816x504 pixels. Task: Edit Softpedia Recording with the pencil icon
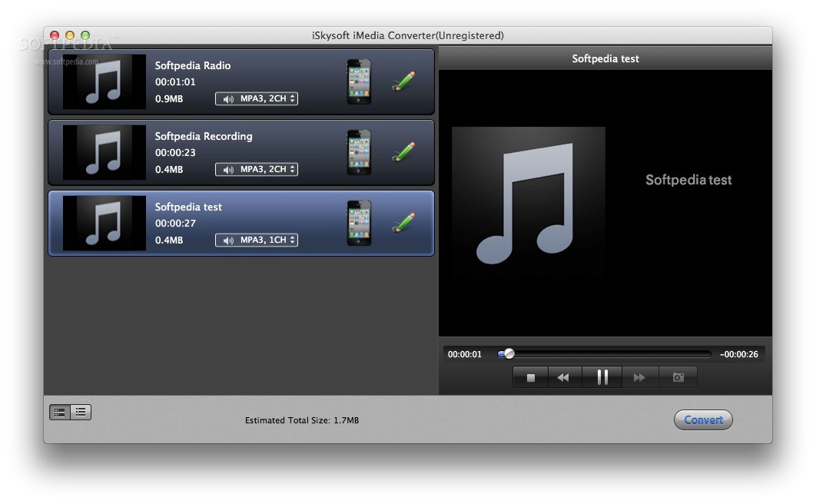point(404,152)
